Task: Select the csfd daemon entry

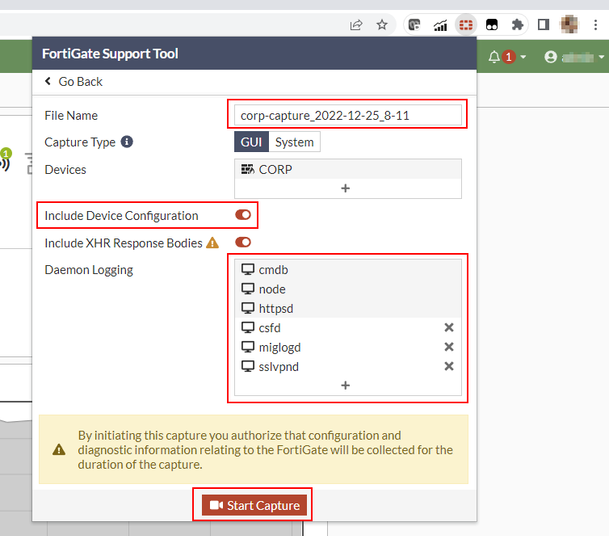Action: tap(348, 328)
